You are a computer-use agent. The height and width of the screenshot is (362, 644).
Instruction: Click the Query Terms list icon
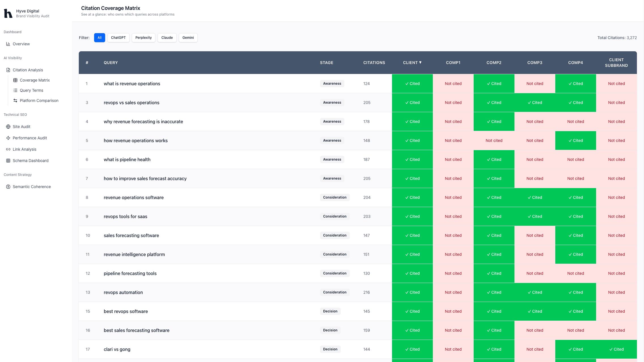[15, 90]
